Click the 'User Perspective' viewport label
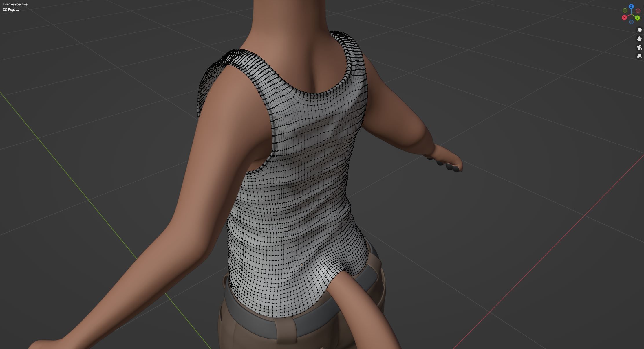 pyautogui.click(x=15, y=4)
